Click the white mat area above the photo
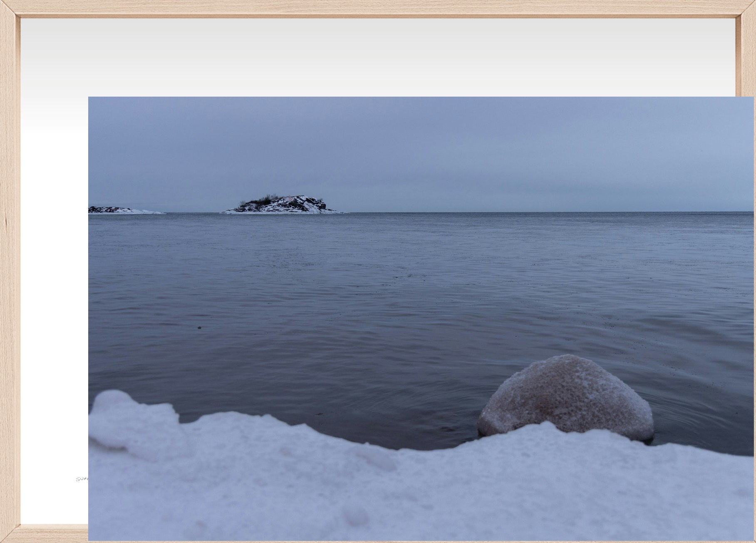Viewport: 756px width, 543px height. [x=374, y=58]
